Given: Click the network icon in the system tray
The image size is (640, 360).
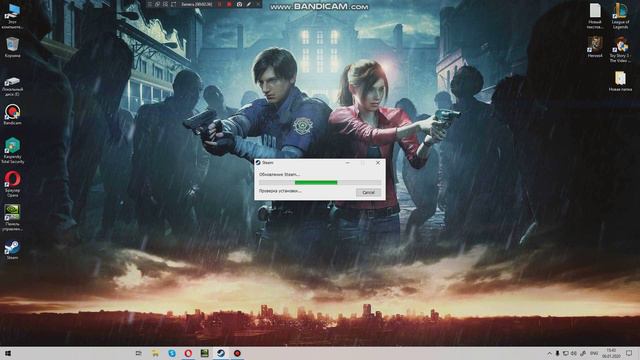Looking at the screenshot, I should 566,353.
